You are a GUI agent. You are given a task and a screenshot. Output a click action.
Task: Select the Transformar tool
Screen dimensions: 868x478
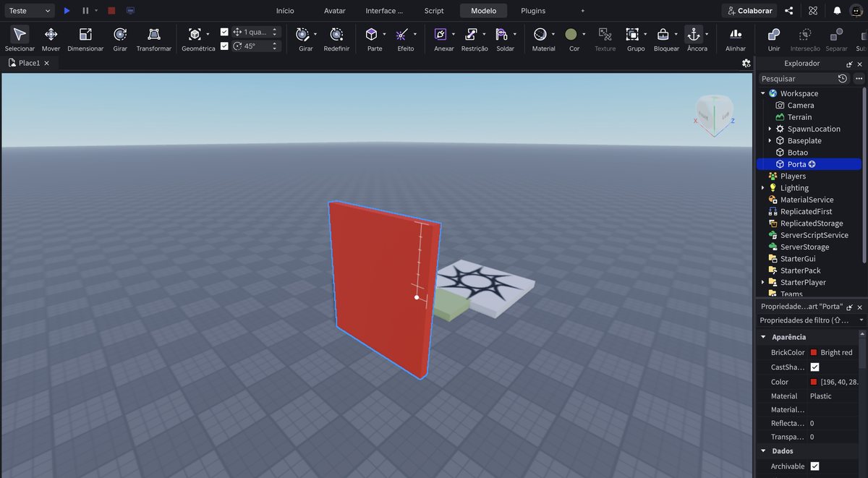point(154,34)
